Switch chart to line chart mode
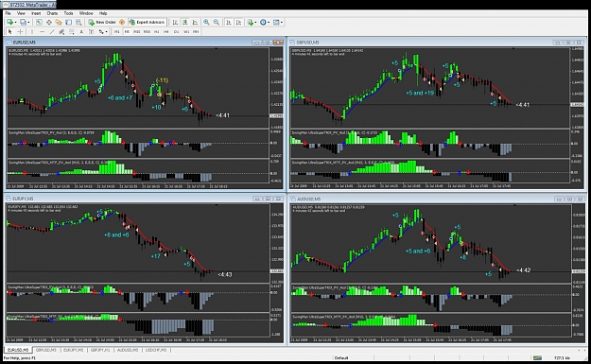This screenshot has width=591, height=364. pyautogui.click(x=195, y=23)
